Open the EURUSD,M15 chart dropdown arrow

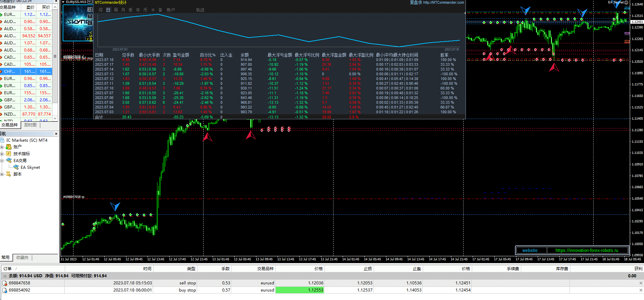coord(63,2)
